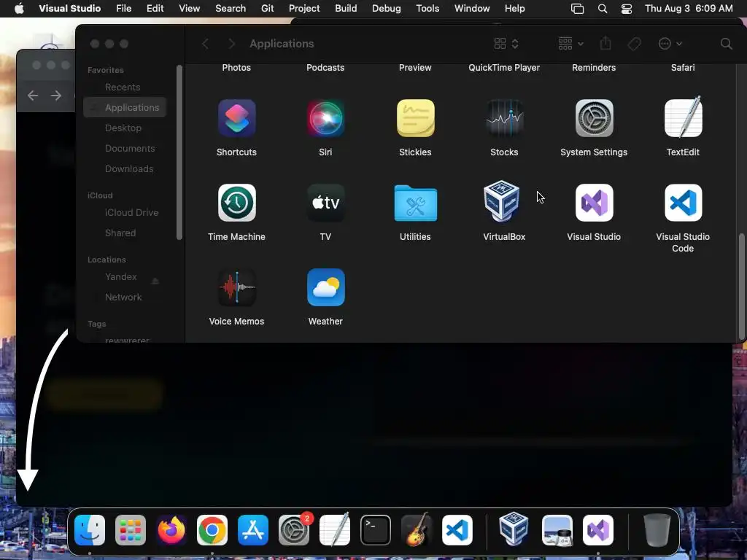
Task: Launch Google Chrome from the Dock
Action: 212,530
